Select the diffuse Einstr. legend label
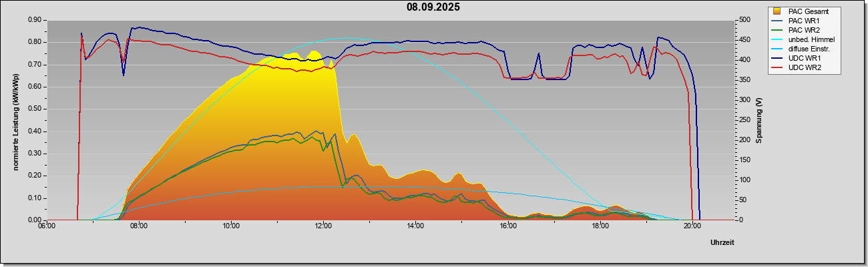Viewport: 868px width, 267px height. [811, 49]
